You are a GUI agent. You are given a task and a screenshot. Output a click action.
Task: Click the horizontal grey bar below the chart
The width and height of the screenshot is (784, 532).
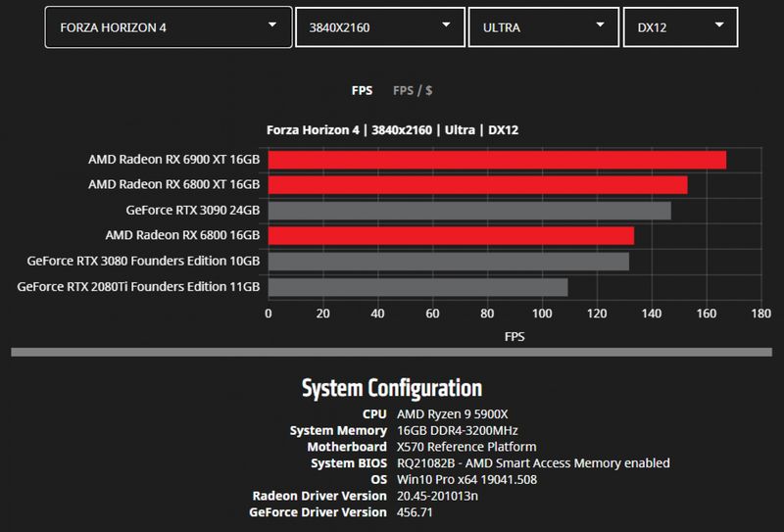(x=391, y=352)
